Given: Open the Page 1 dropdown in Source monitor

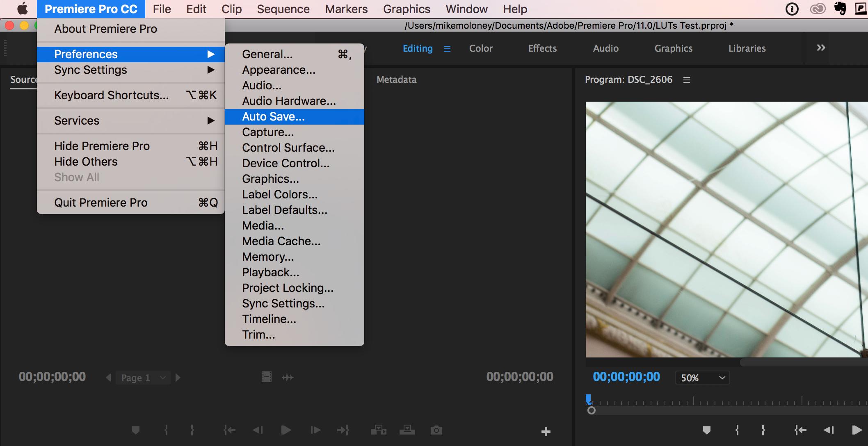Looking at the screenshot, I should click(x=143, y=378).
